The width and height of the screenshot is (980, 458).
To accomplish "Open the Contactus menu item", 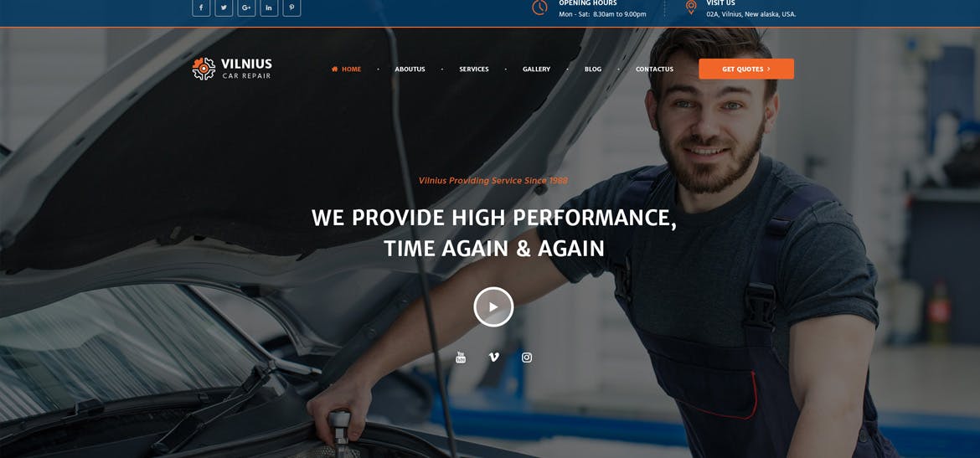I will [x=654, y=69].
